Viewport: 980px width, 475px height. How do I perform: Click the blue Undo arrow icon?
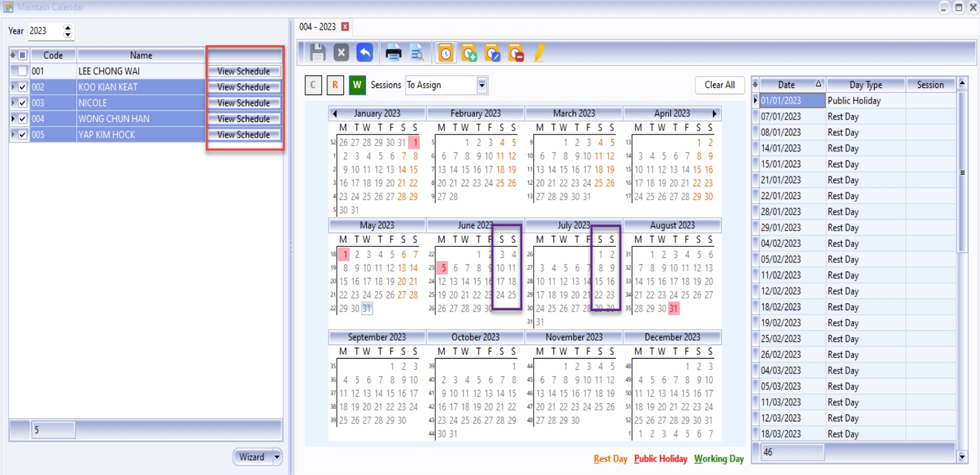click(x=364, y=53)
